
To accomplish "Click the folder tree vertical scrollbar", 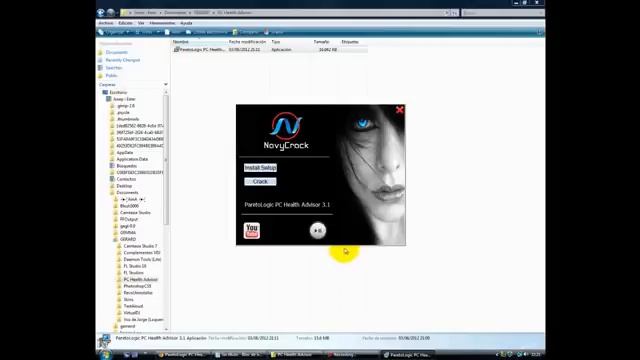I will [166, 159].
